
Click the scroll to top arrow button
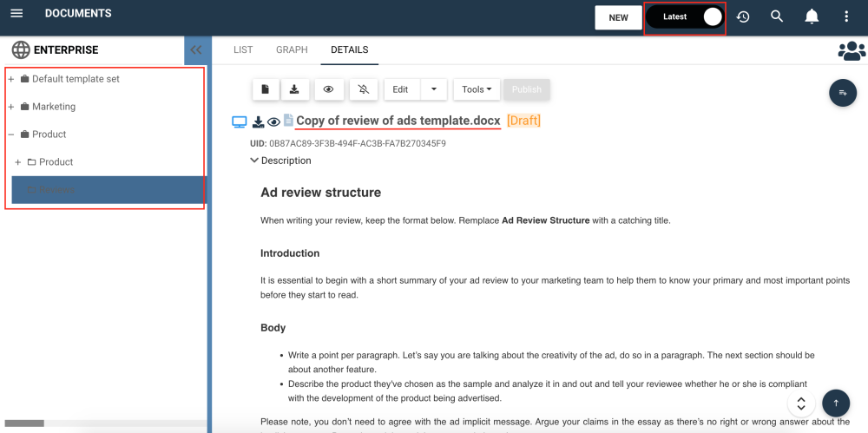pos(836,403)
